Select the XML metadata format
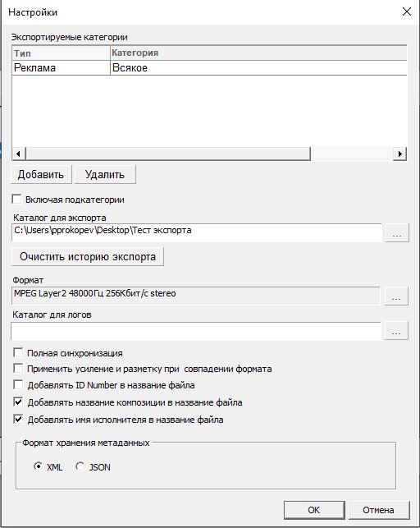Viewport: 420px width, 528px height. click(x=38, y=466)
